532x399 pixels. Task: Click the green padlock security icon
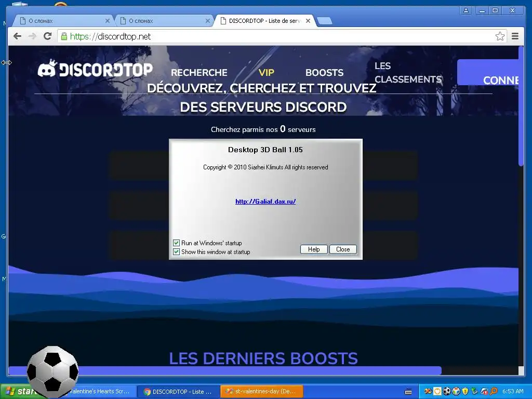(64, 36)
